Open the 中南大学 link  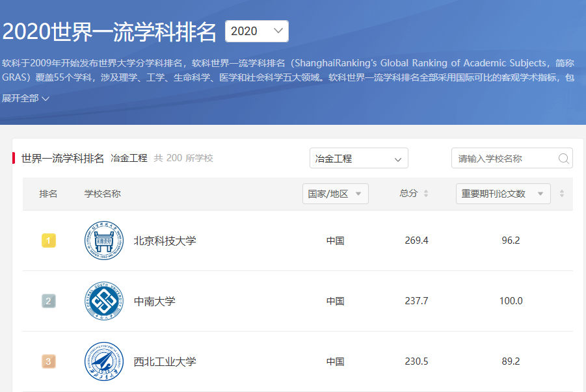[x=154, y=301]
